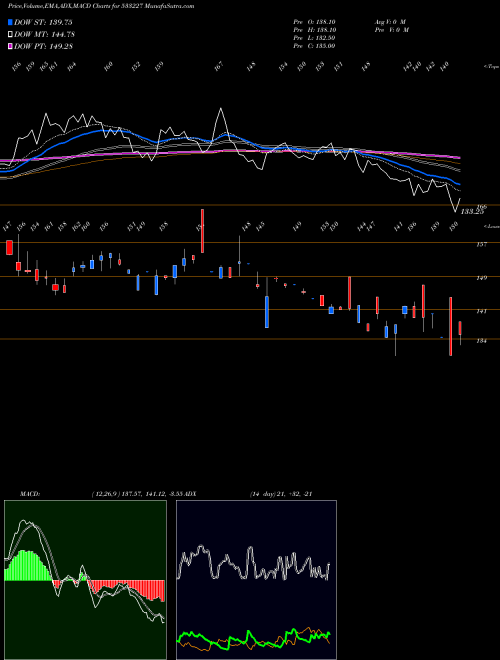Click the 'Pre V: 0 M' volume text

click(391, 29)
